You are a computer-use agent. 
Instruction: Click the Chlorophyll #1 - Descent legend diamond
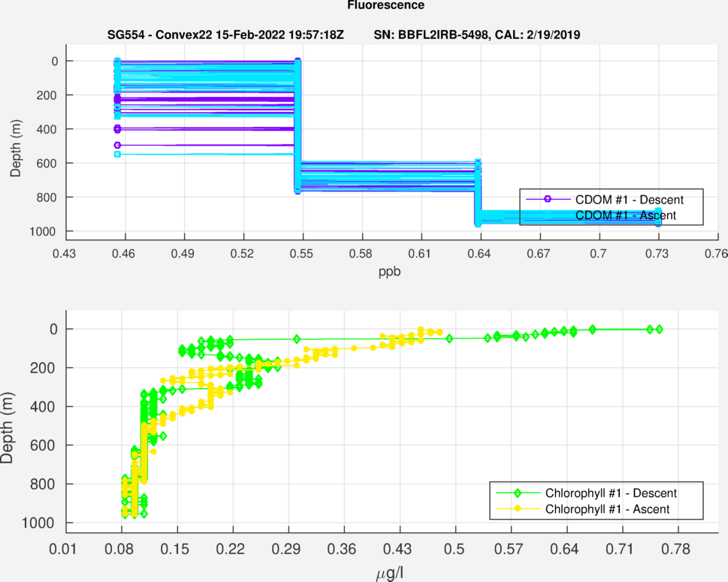point(518,493)
